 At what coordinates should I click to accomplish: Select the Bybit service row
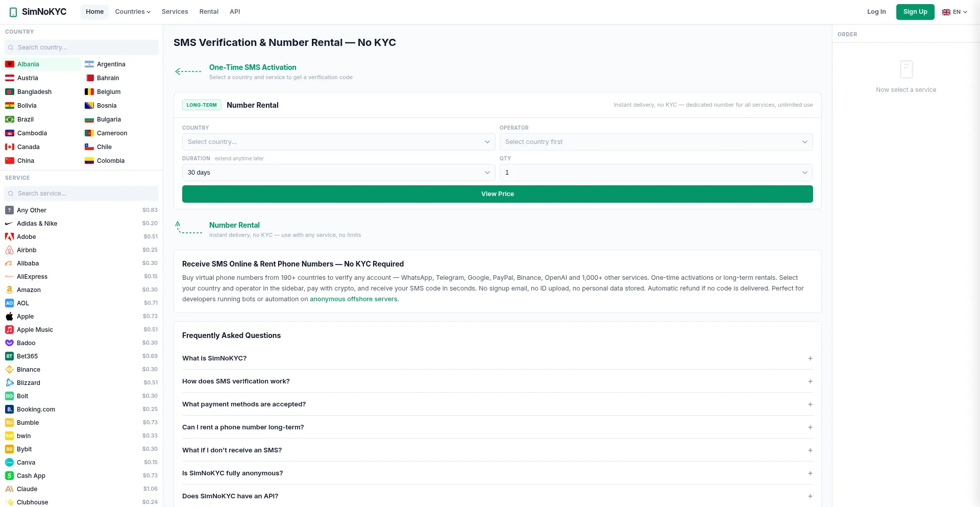(82, 449)
